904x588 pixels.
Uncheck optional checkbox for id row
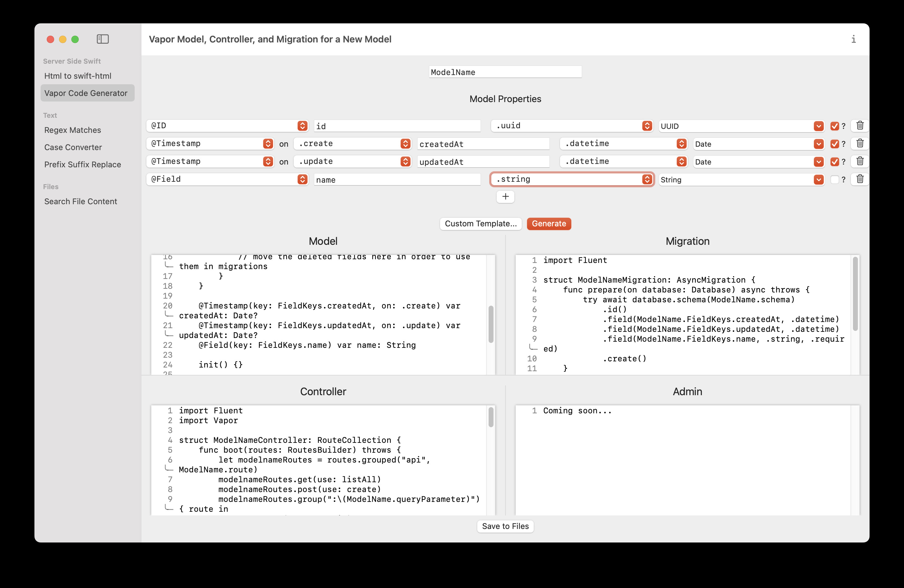pos(834,126)
